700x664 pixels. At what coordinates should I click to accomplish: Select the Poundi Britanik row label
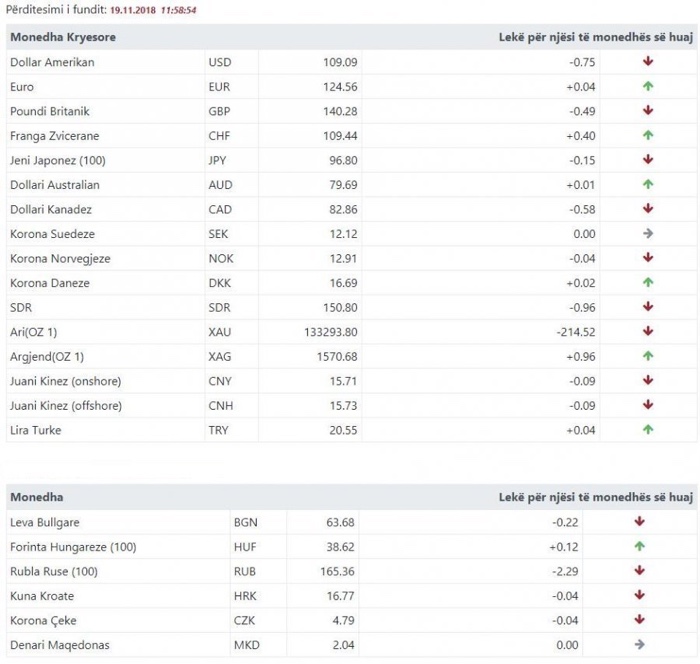tap(50, 111)
